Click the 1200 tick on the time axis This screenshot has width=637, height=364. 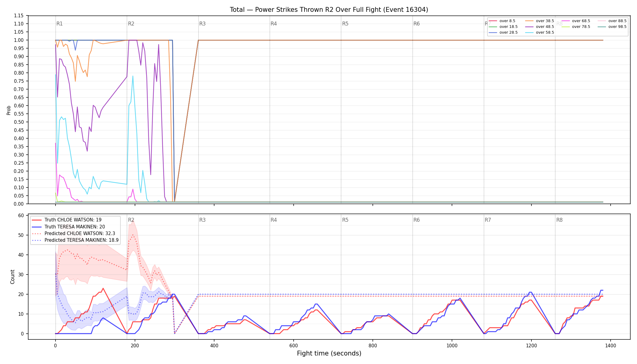[531, 345]
